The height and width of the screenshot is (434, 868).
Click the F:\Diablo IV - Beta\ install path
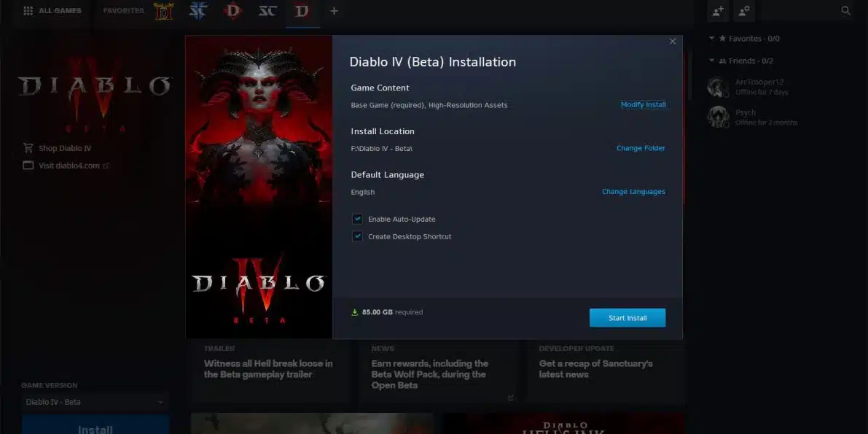[x=381, y=149]
